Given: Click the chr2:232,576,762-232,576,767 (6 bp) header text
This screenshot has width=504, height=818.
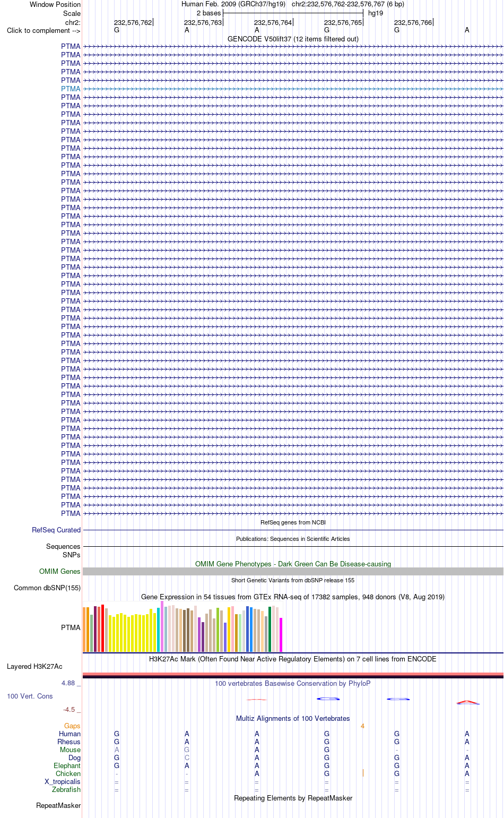Looking at the screenshot, I should click(x=347, y=4).
